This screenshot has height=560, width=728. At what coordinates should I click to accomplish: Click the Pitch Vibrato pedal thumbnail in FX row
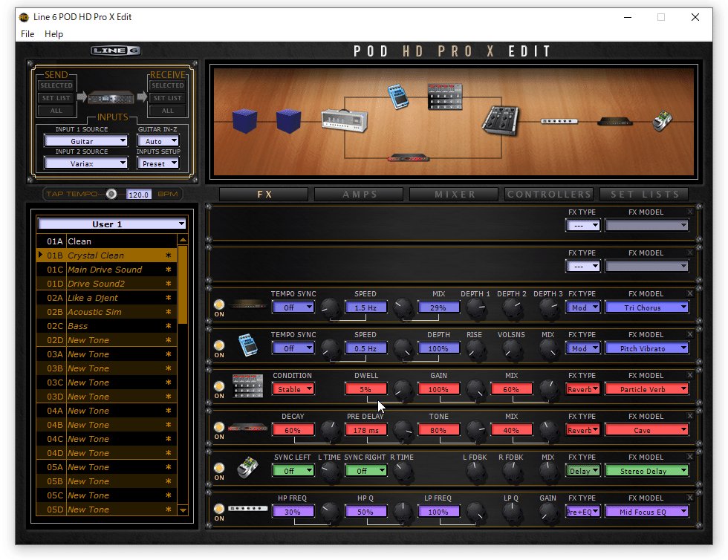[248, 345]
